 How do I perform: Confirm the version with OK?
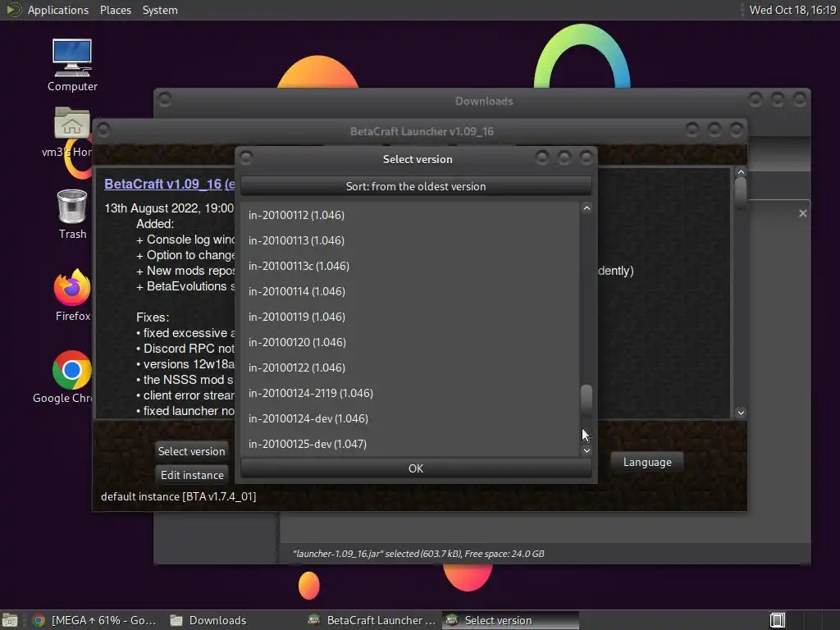point(416,468)
